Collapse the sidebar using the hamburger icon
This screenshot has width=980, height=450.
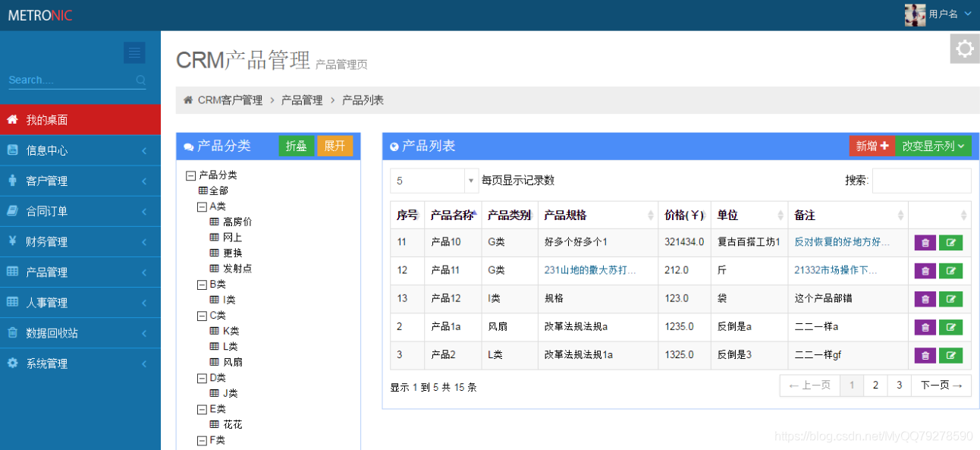pyautogui.click(x=134, y=52)
